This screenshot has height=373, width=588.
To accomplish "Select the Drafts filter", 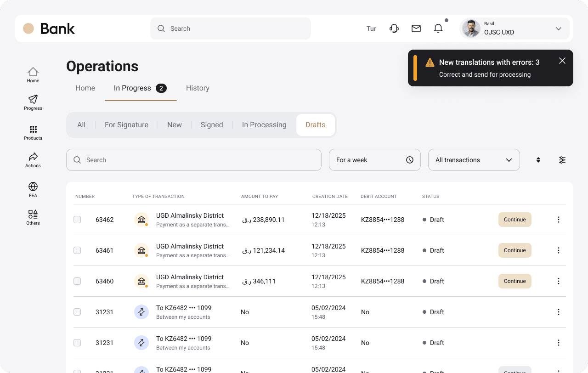I will coord(316,125).
